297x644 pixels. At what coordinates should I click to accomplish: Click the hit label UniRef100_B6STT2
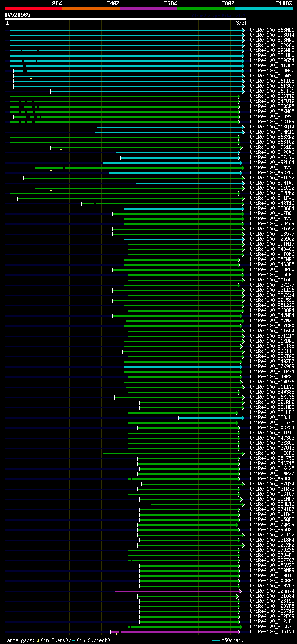click(272, 96)
